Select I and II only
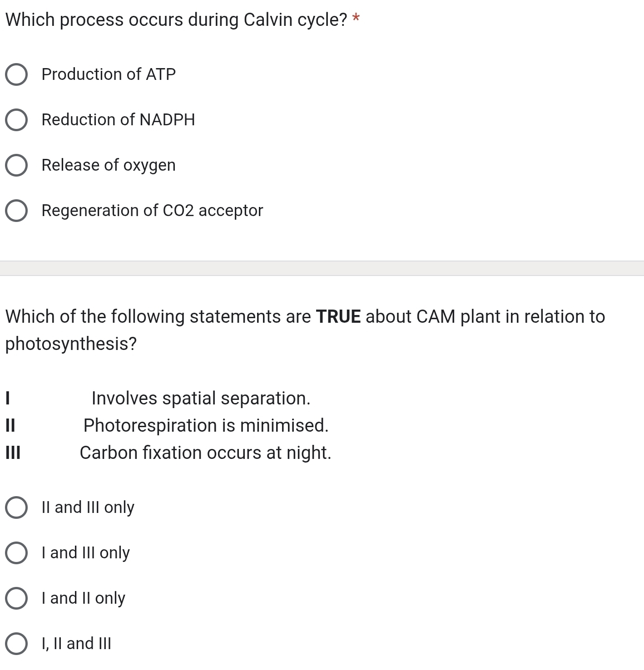 [x=16, y=599]
